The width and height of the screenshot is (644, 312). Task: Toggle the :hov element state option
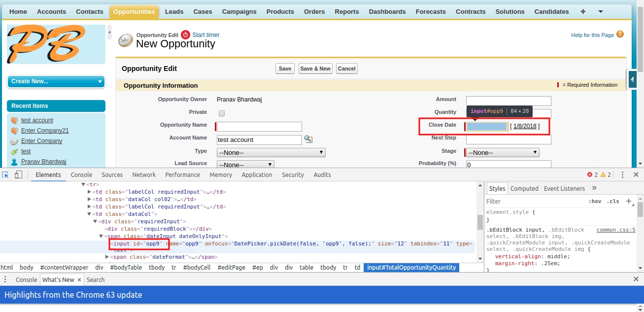595,201
